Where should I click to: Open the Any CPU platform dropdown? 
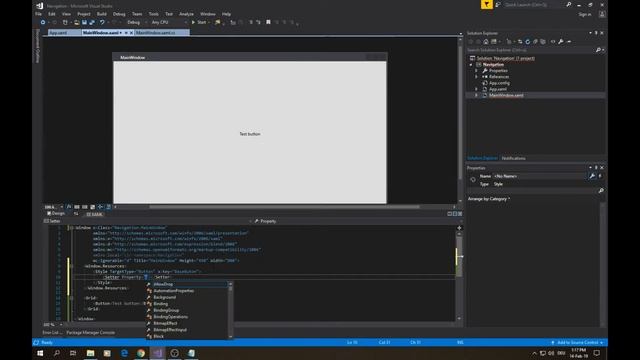pos(168,22)
